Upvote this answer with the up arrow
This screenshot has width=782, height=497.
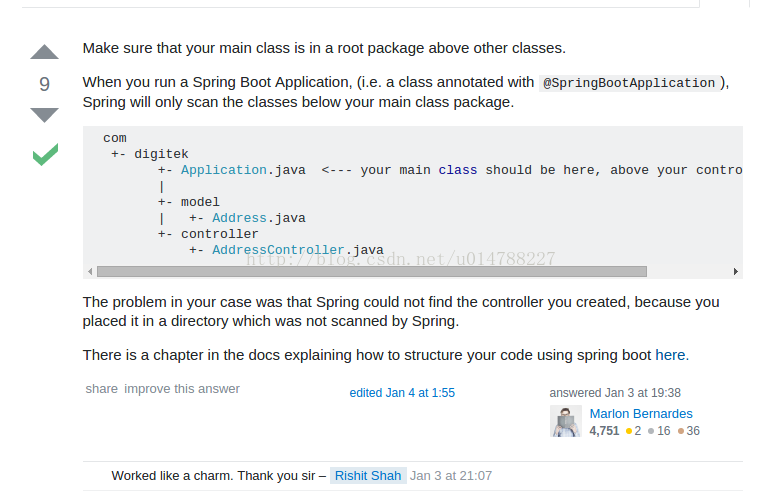tap(44, 52)
